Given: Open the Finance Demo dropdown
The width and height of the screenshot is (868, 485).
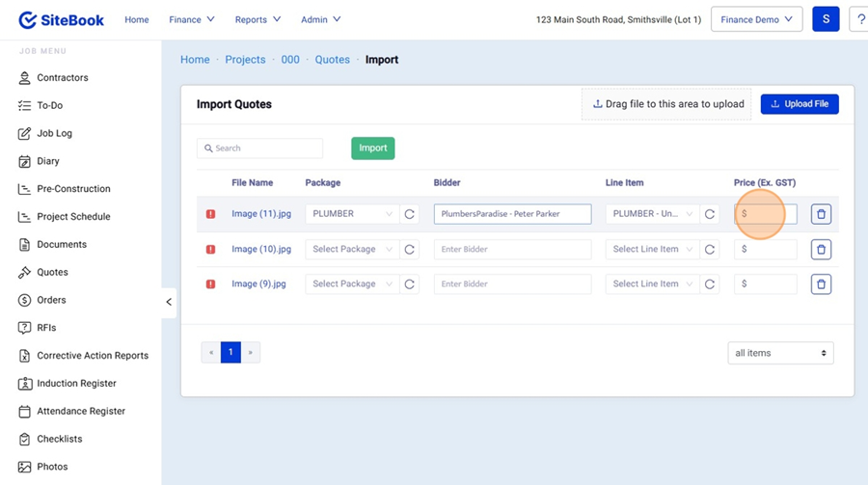Looking at the screenshot, I should [x=756, y=19].
